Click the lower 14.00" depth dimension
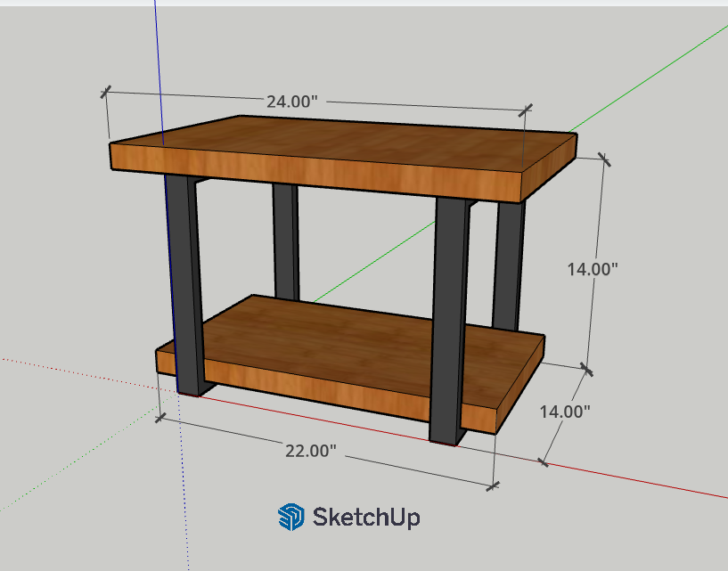Screen dimensions: 728x571 [x=564, y=412]
